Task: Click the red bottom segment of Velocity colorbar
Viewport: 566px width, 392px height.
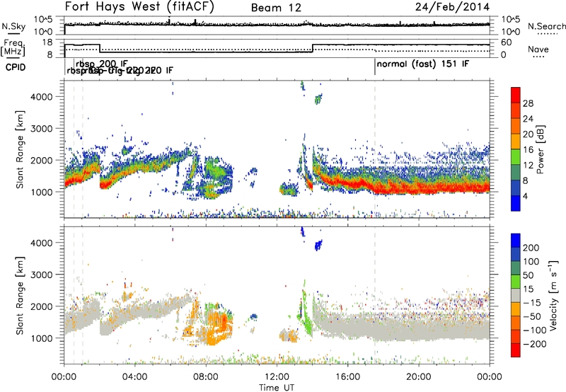Action: tap(516, 350)
